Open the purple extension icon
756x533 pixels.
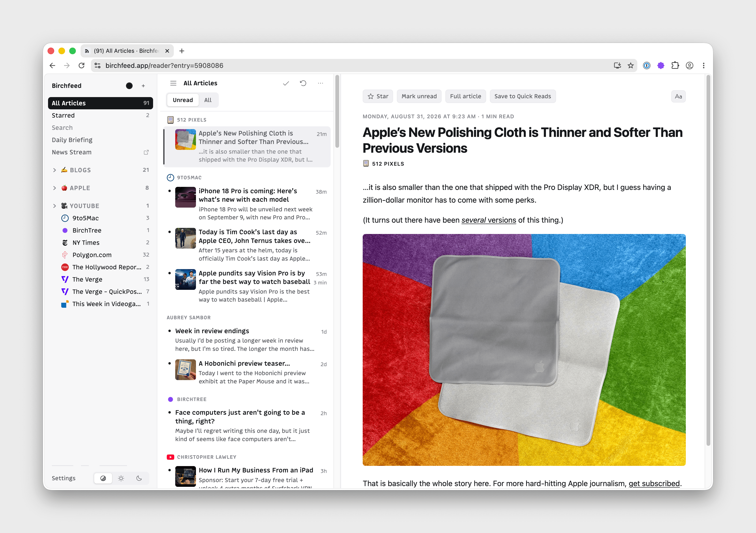[x=661, y=66]
